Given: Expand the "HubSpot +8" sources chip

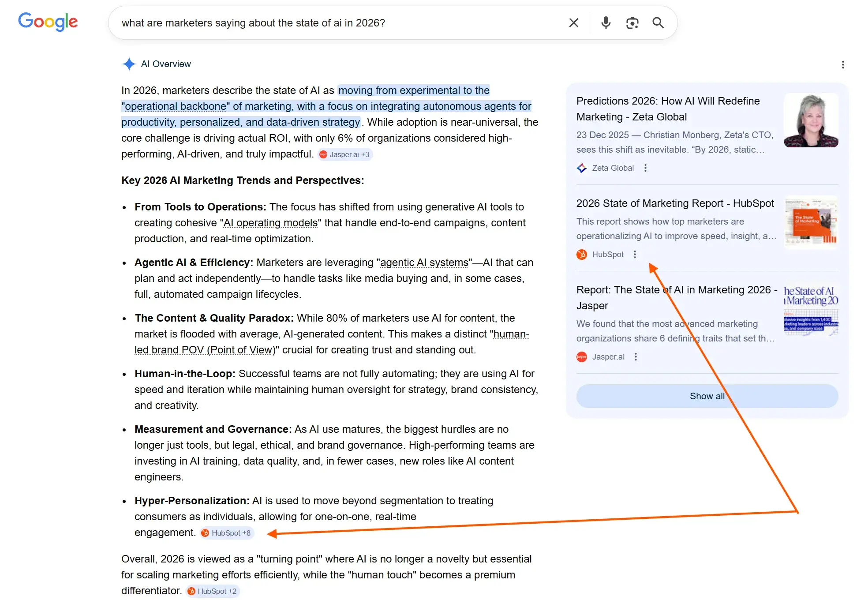Looking at the screenshot, I should coord(226,533).
